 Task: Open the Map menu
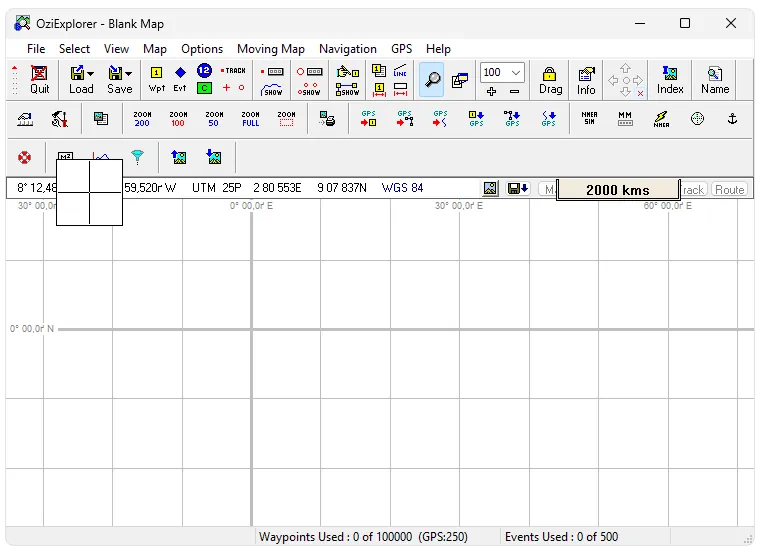tap(155, 49)
